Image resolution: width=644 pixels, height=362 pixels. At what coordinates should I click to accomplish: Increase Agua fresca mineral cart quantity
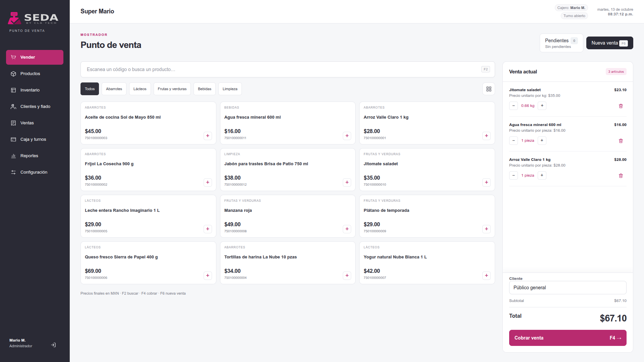542,140
